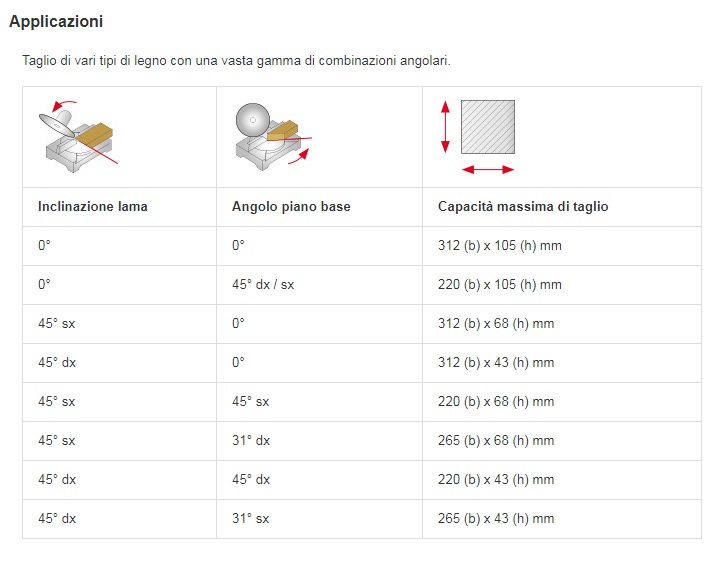Screen dimensions: 720x563
Task: Click the Inclinazione lama column header
Action: point(93,207)
